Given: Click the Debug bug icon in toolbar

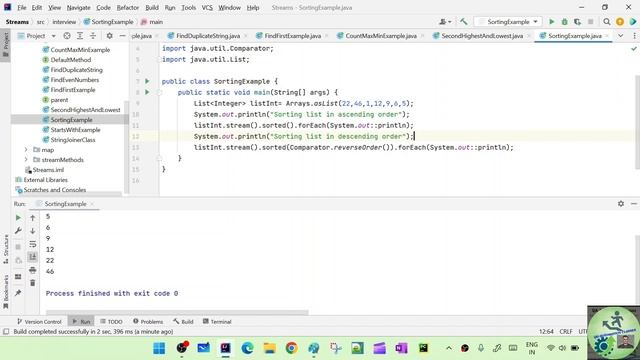Looking at the screenshot, I should coord(564,22).
